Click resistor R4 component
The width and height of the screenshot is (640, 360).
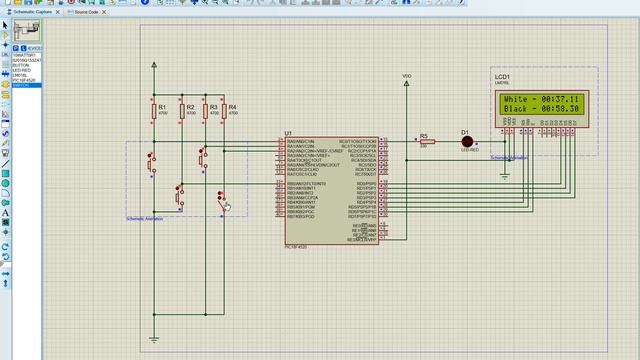pos(224,111)
